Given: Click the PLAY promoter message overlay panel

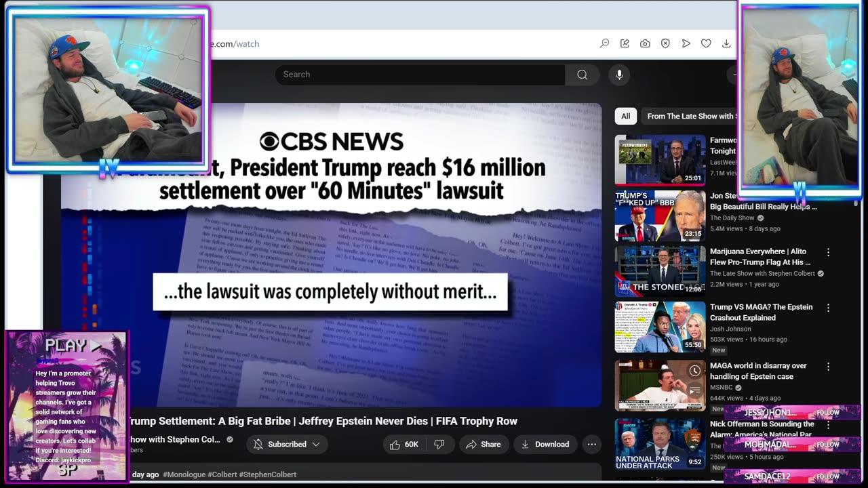Looking at the screenshot, I should (x=66, y=405).
